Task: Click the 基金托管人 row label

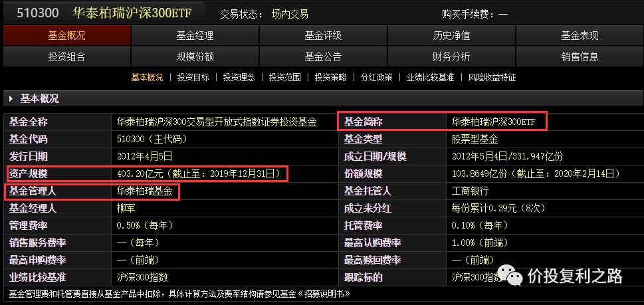Action: click(368, 191)
